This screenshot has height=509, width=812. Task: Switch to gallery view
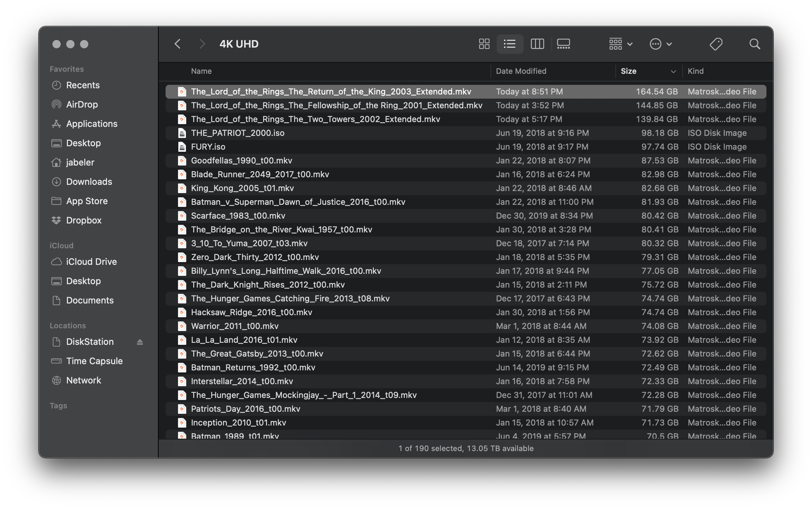[x=563, y=44]
